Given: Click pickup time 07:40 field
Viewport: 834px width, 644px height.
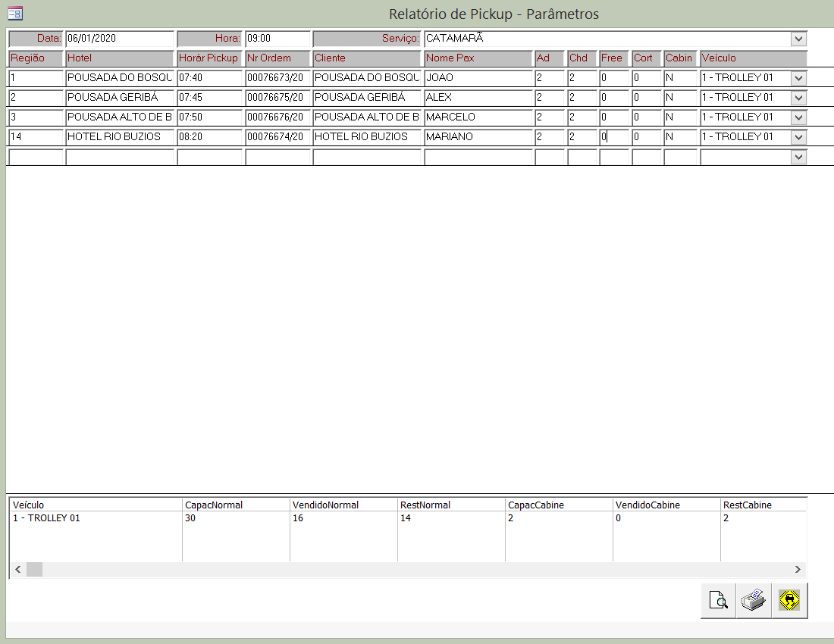Looking at the screenshot, I should (209, 78).
